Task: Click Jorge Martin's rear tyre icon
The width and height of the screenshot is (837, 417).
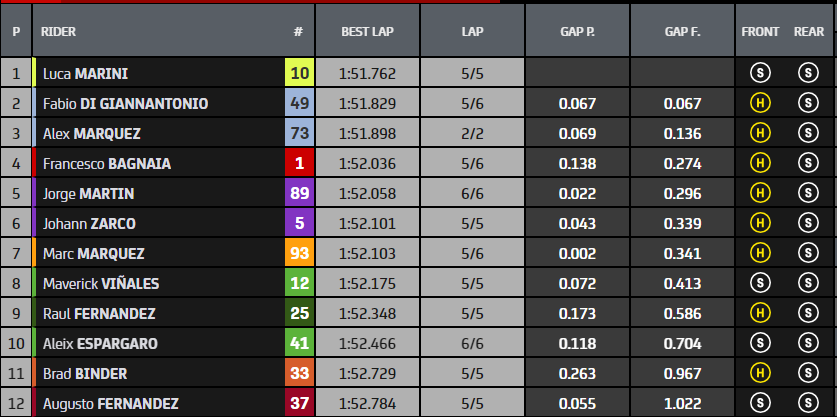Action: [x=808, y=193]
